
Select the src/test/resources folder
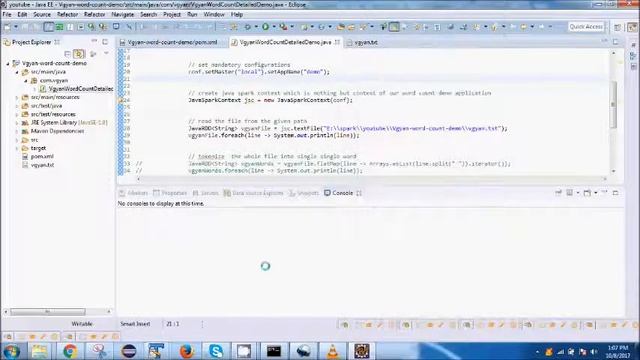pos(53,115)
